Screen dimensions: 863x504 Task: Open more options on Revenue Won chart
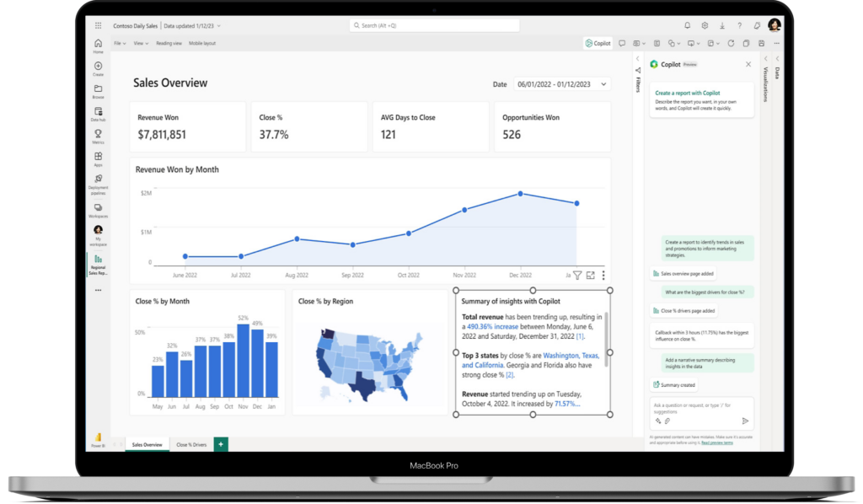(x=603, y=275)
